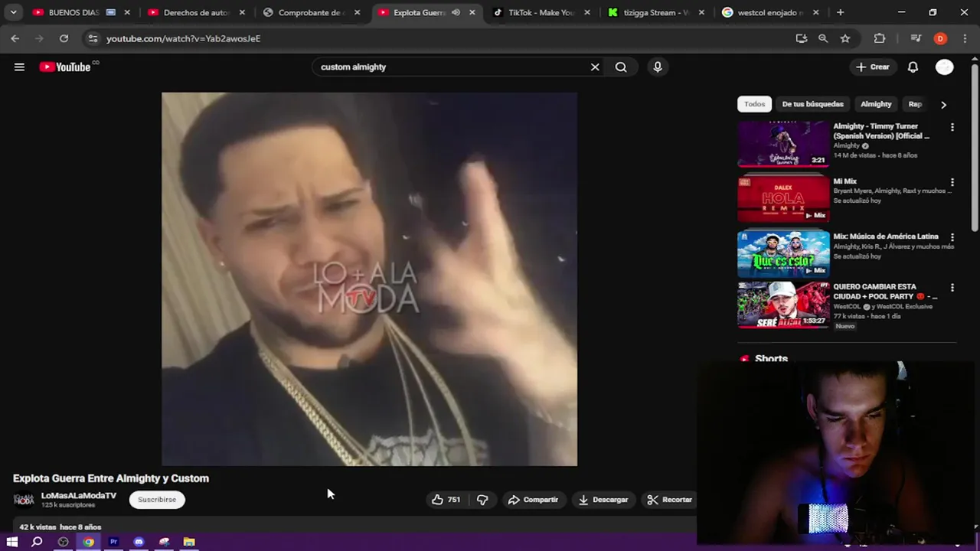Open File Explorer from taskbar
Image resolution: width=980 pixels, height=551 pixels.
click(189, 542)
